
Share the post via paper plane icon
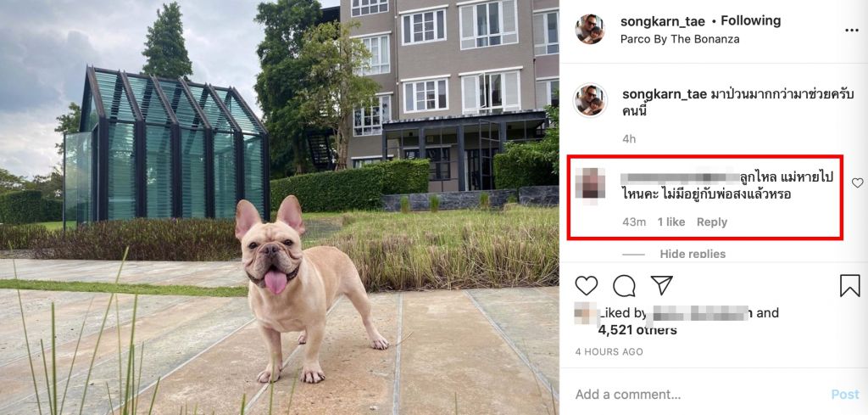pyautogui.click(x=661, y=285)
